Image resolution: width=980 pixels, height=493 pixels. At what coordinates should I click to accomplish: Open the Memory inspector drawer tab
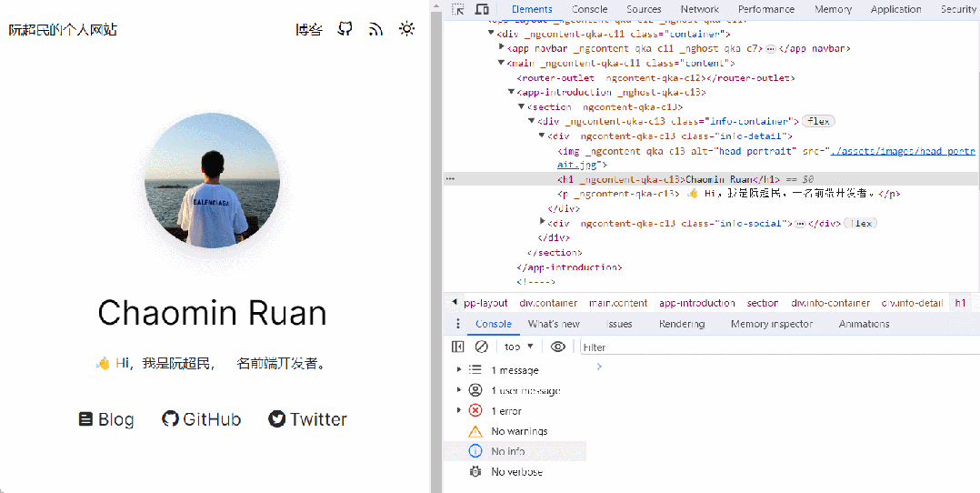(772, 324)
